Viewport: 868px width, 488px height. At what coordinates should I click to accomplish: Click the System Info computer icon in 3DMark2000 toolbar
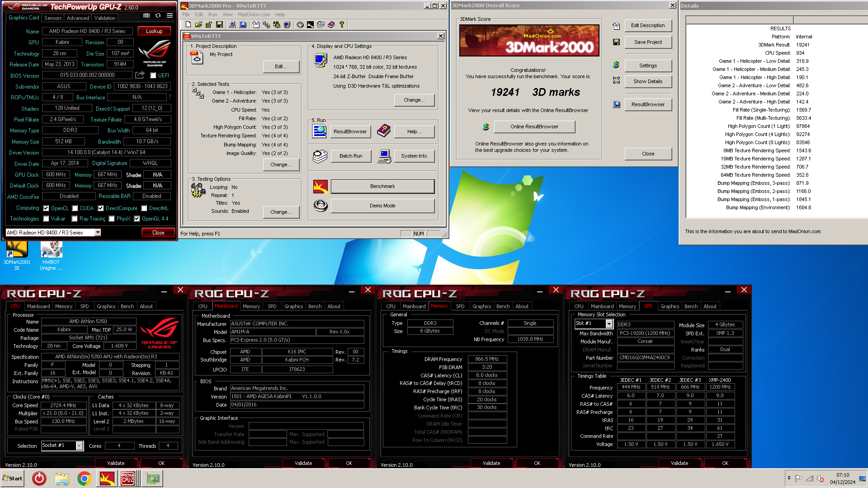point(232,24)
